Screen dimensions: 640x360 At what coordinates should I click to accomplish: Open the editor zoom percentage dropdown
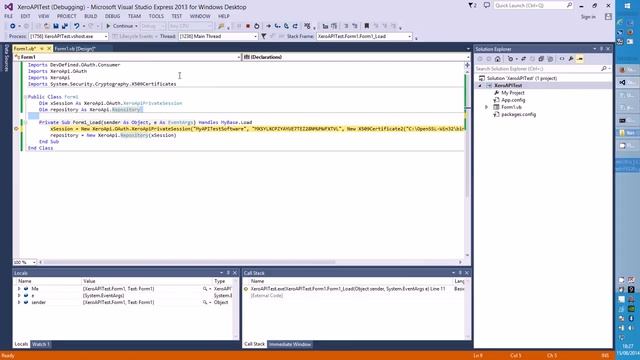pyautogui.click(x=25, y=262)
